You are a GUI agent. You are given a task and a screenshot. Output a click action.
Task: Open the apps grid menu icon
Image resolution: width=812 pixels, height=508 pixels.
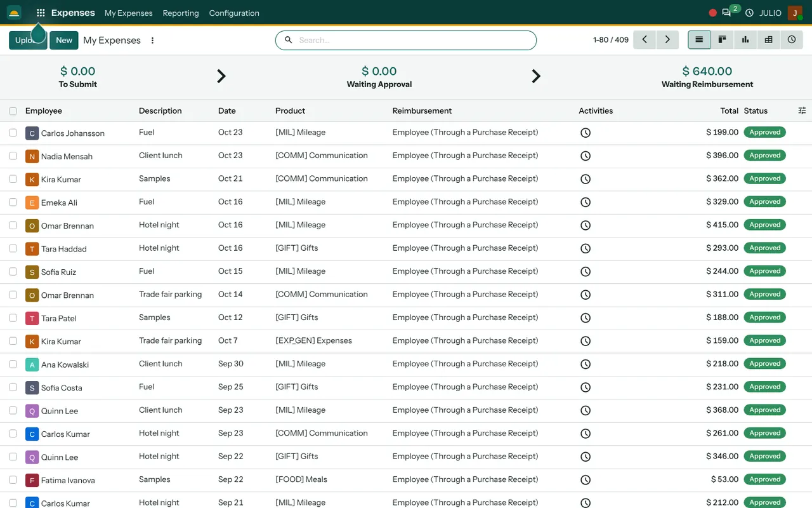pyautogui.click(x=41, y=13)
